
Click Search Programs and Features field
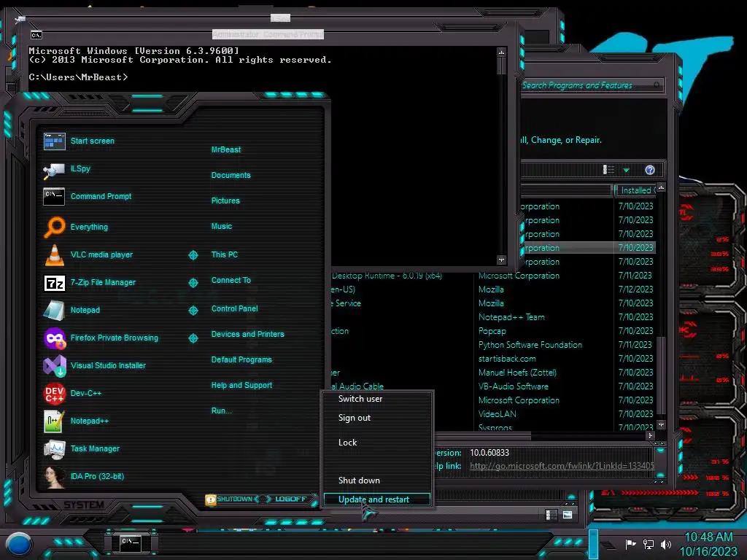pos(591,85)
